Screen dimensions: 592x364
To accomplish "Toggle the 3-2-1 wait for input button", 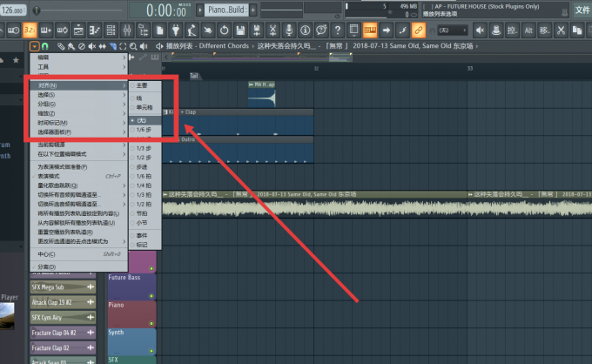I will tap(30, 30).
